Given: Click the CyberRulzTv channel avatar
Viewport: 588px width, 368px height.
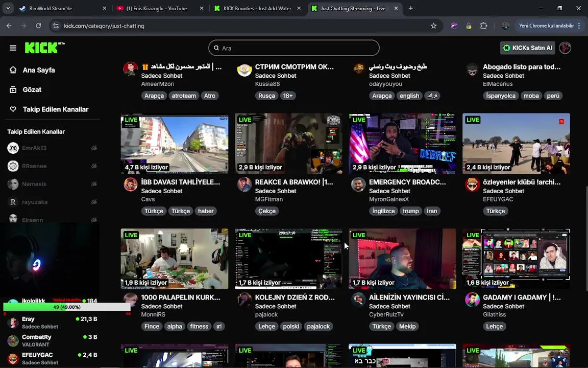Looking at the screenshot, I should click(x=358, y=300).
